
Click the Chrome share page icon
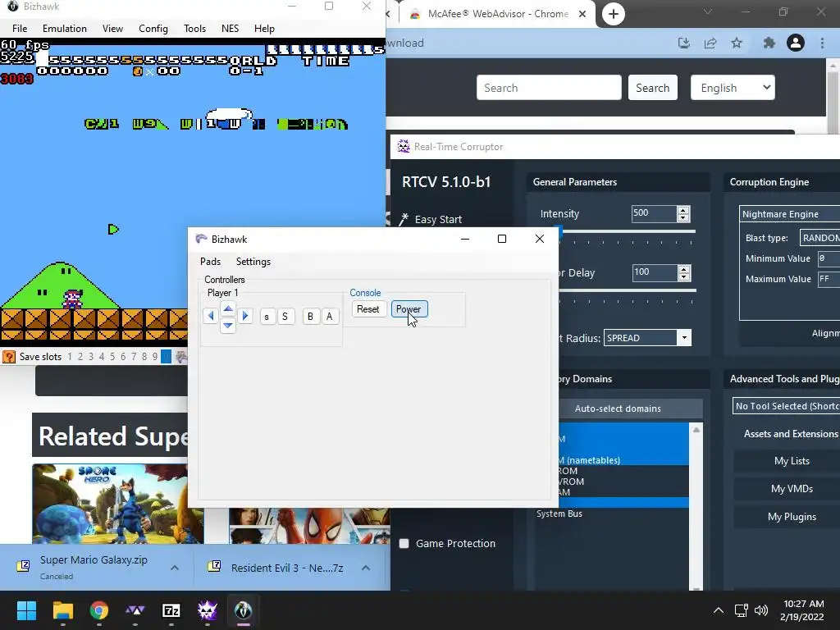point(710,43)
